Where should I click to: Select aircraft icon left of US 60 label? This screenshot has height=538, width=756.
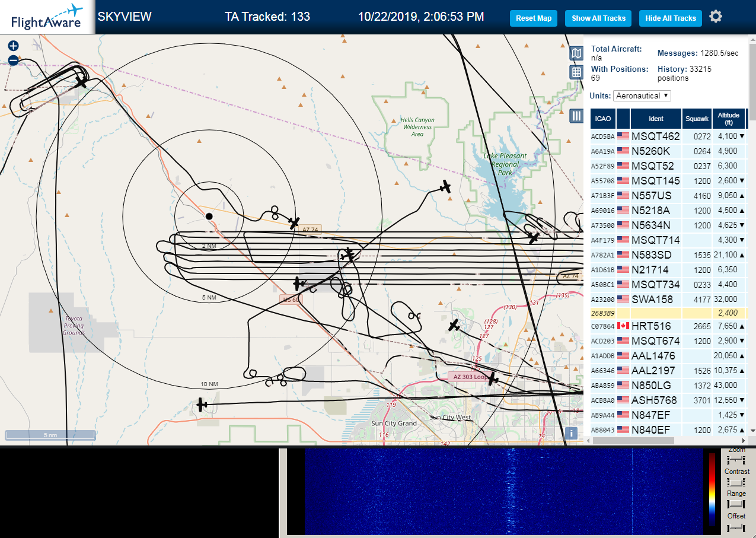pyautogui.click(x=299, y=284)
